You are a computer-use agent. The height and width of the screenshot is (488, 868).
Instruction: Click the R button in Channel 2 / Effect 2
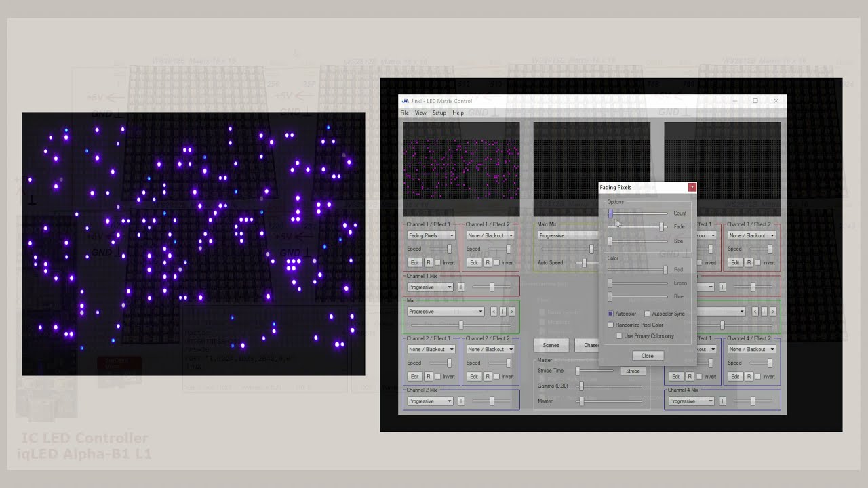point(487,376)
